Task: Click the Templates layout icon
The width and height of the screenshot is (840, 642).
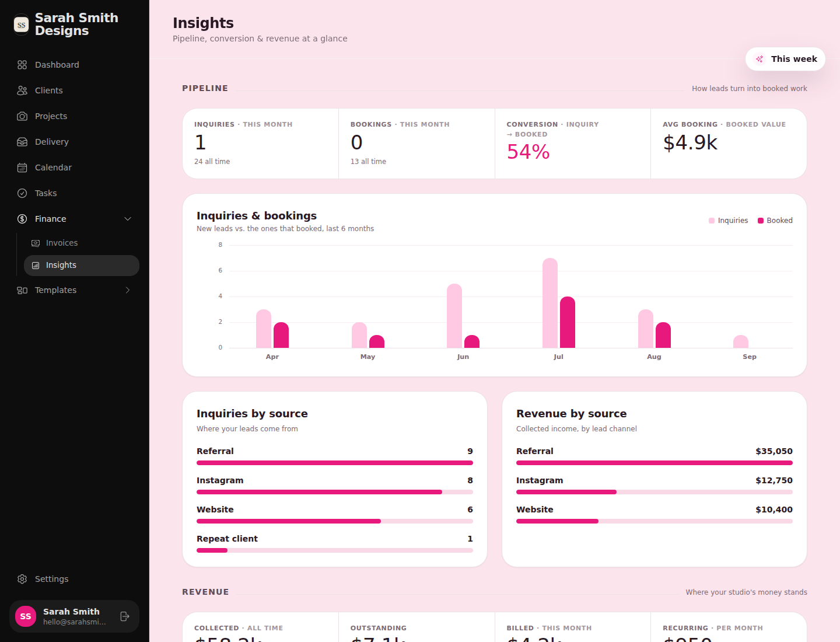Action: click(x=22, y=290)
